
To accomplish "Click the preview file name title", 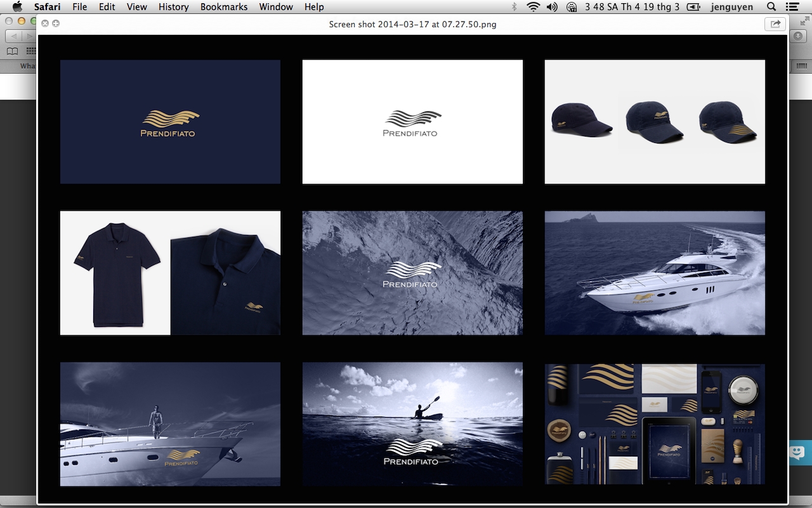I will 412,24.
